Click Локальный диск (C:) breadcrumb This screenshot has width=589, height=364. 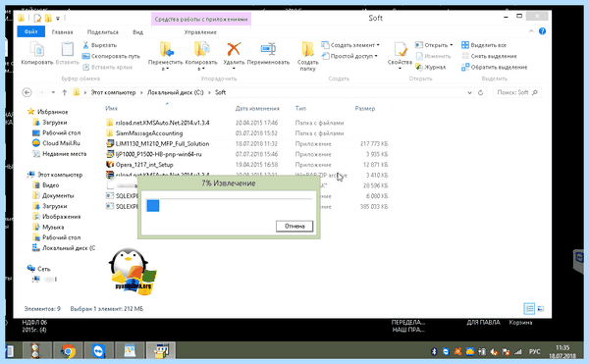(x=175, y=92)
